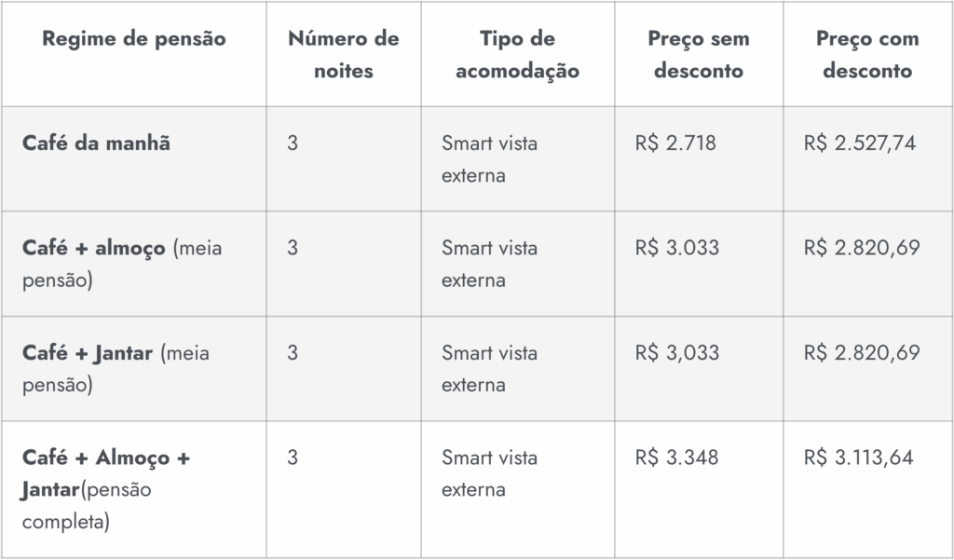Click the R$ 3.113,64 discounted price
This screenshot has height=560, width=954.
(858, 458)
